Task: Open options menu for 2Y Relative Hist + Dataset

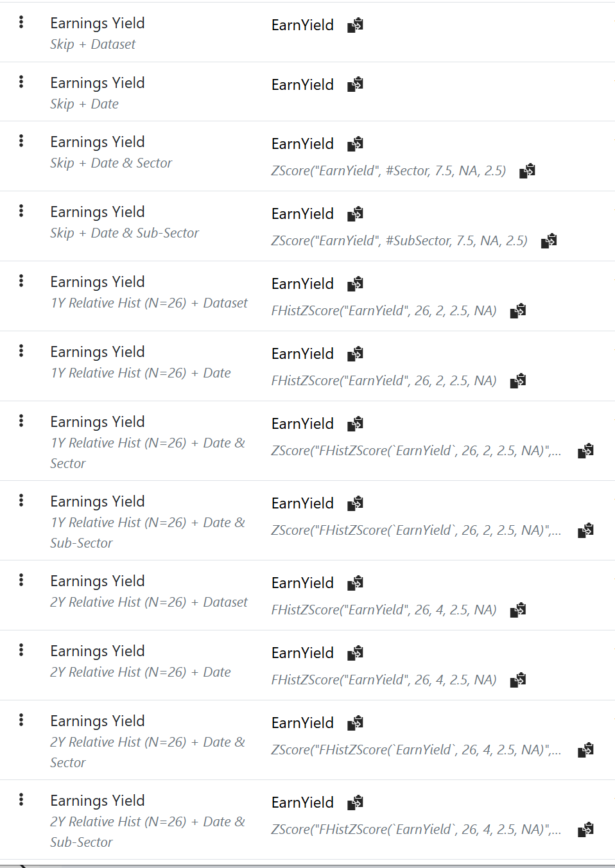Action: coord(21,580)
